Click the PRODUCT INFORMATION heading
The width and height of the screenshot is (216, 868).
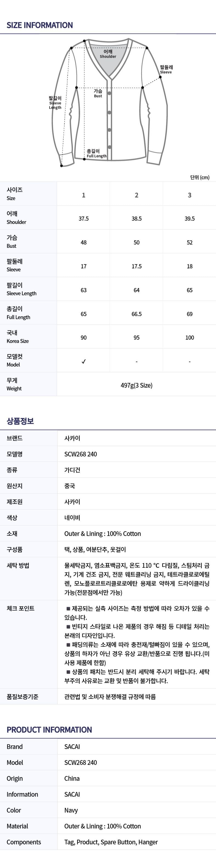(49, 730)
